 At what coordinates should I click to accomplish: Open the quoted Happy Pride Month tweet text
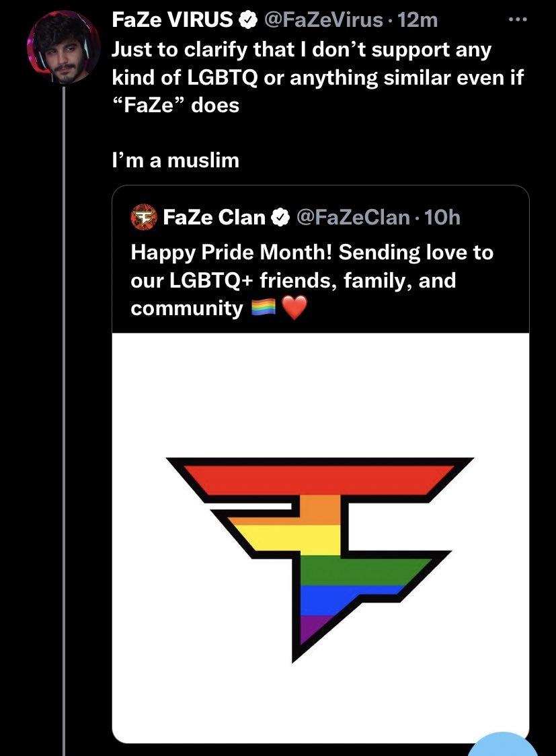click(312, 280)
